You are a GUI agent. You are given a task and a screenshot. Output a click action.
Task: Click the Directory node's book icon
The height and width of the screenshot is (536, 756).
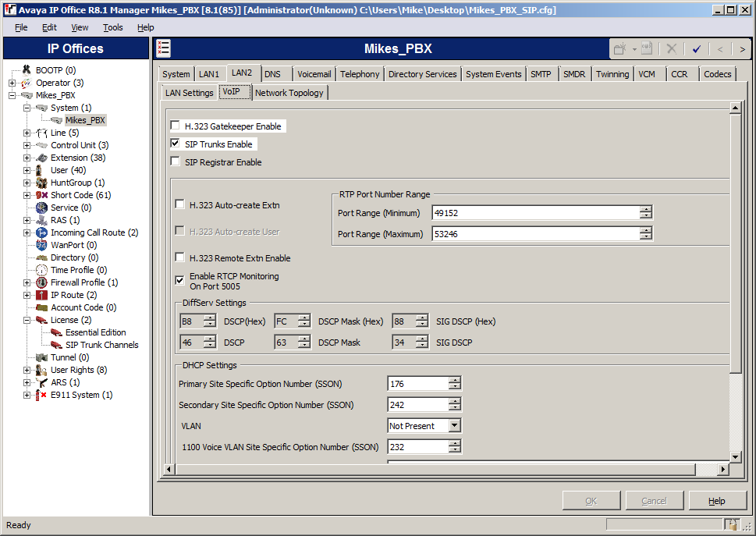click(41, 258)
